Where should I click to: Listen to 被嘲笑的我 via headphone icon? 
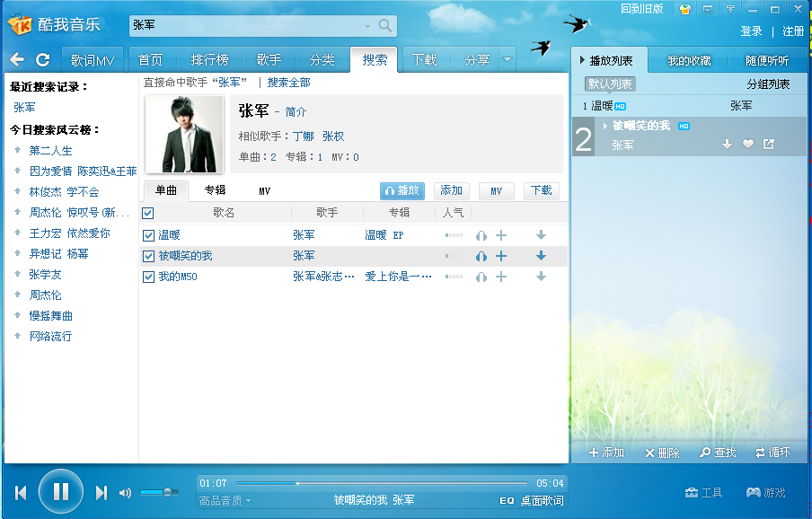(x=481, y=256)
